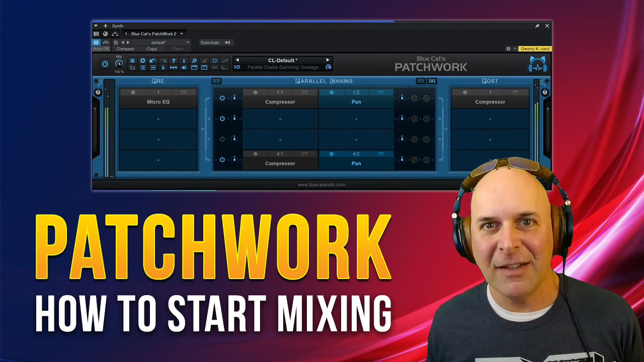Click the wrench icon in toolbar
644x362 pixels.
tap(225, 61)
